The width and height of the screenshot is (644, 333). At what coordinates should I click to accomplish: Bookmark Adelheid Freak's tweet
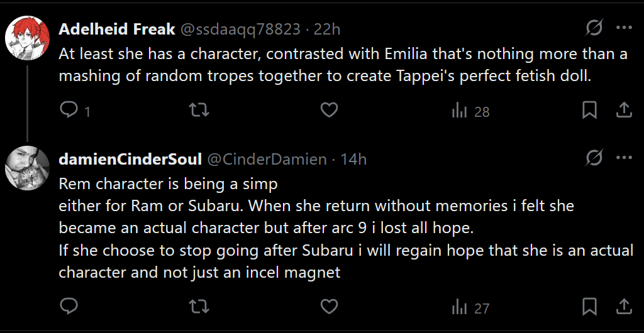click(589, 111)
